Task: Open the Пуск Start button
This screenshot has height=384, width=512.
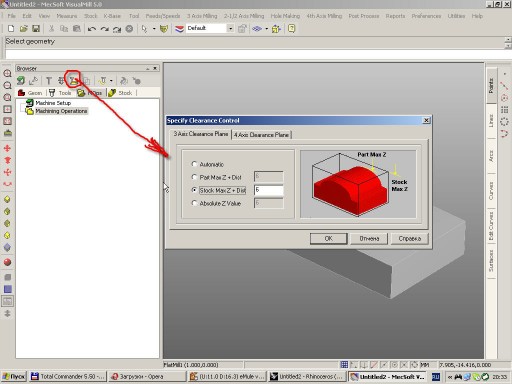Action: coord(14,377)
